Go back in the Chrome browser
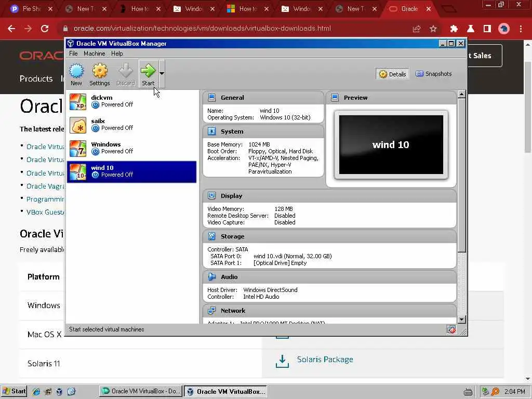 coord(11,29)
